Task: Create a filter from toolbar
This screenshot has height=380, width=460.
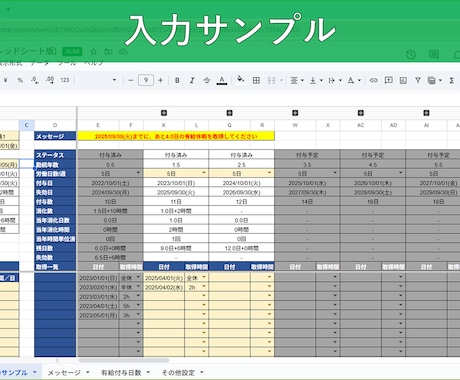Action: click(x=418, y=80)
